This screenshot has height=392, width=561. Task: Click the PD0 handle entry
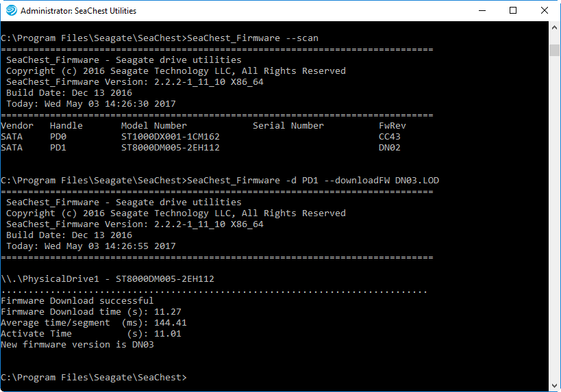[x=58, y=137]
